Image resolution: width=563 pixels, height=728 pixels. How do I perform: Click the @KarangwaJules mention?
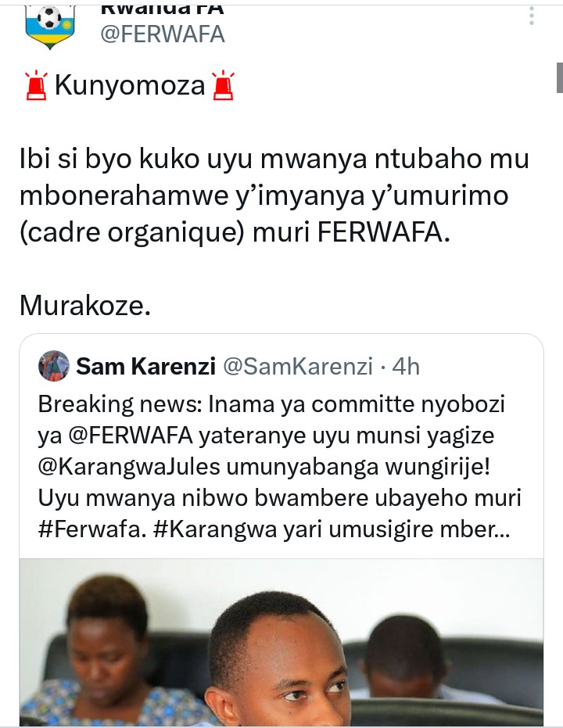point(129,467)
